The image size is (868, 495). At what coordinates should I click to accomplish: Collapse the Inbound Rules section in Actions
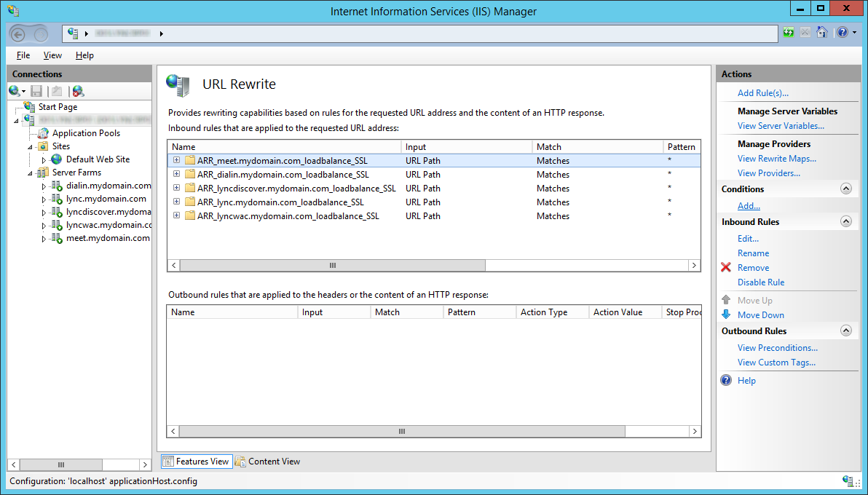(x=846, y=221)
